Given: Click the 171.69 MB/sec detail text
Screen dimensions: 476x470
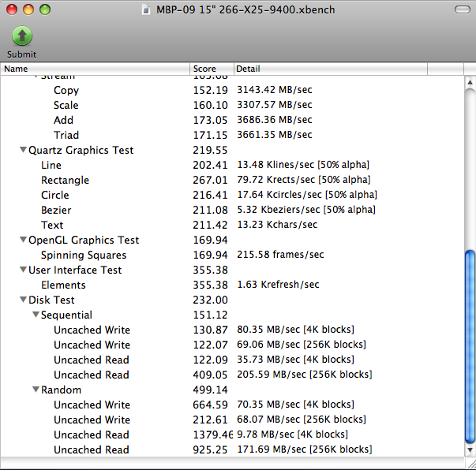Looking at the screenshot, I should [x=304, y=449].
